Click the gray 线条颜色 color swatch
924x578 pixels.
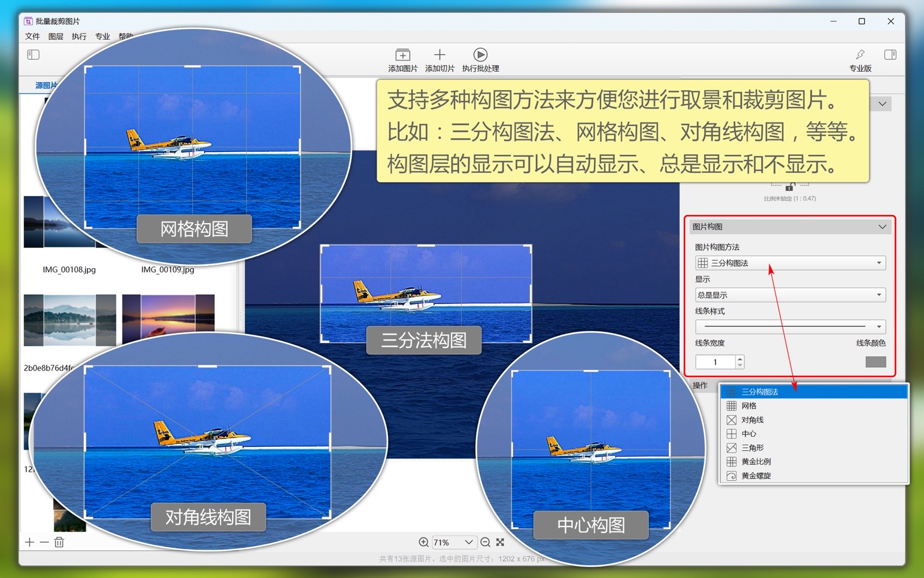(x=875, y=362)
